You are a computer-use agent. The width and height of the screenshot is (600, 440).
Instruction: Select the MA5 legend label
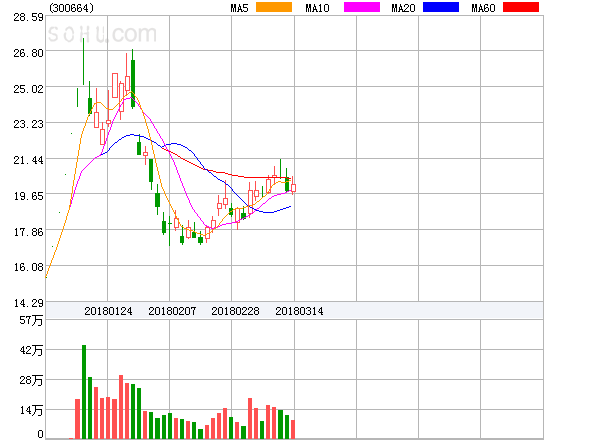click(239, 8)
